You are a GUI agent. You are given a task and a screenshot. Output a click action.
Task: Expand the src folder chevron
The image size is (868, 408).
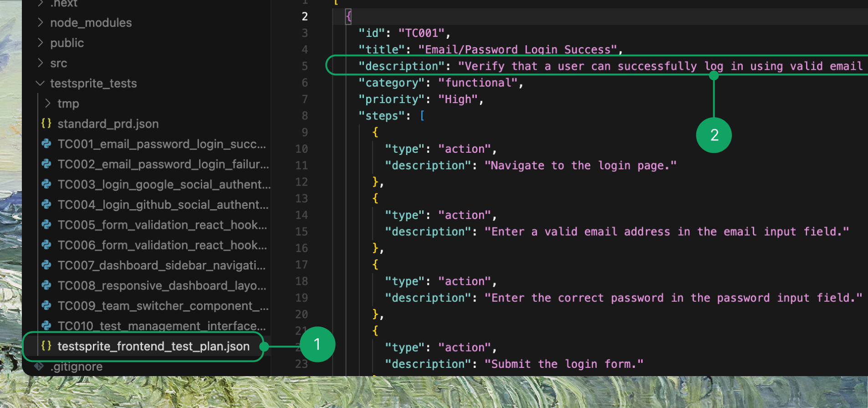click(x=41, y=62)
